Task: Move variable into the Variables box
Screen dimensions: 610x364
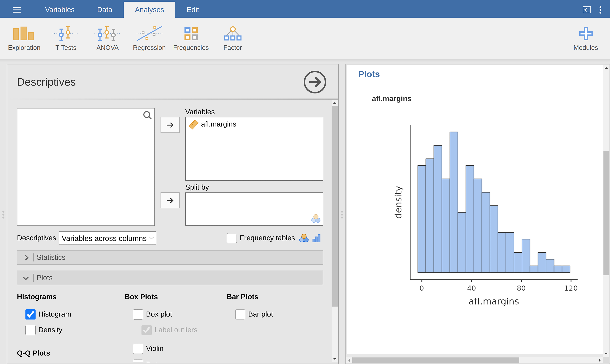Action: point(170,125)
